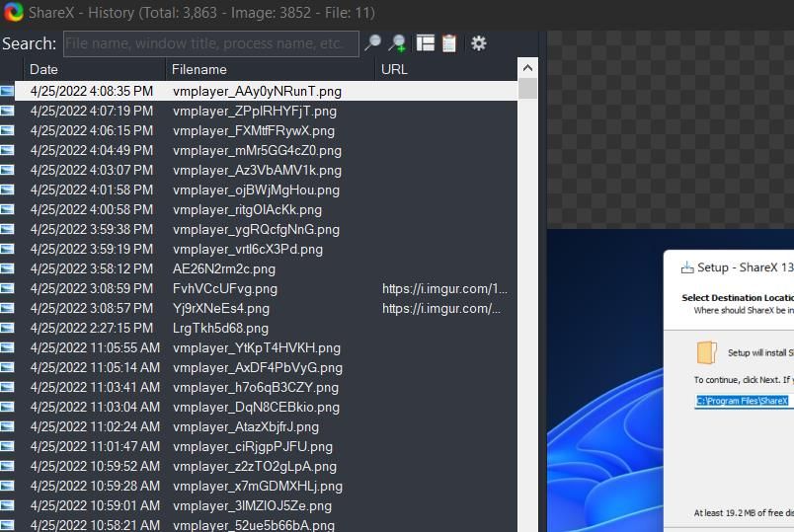Click the clipboard stats icon
Image resolution: width=794 pixels, height=532 pixels.
(x=449, y=43)
